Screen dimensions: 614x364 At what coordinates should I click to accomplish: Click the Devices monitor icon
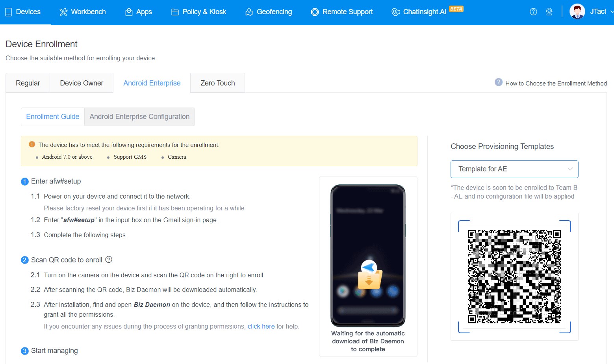(x=9, y=12)
